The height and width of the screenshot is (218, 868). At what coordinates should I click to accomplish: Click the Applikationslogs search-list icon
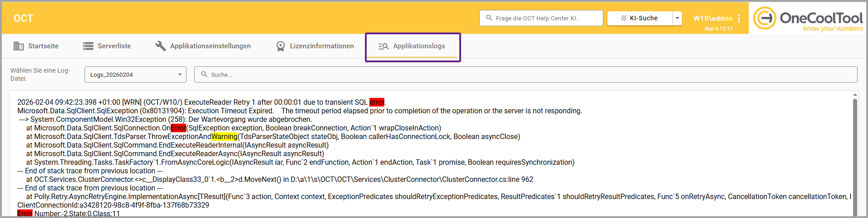point(383,46)
